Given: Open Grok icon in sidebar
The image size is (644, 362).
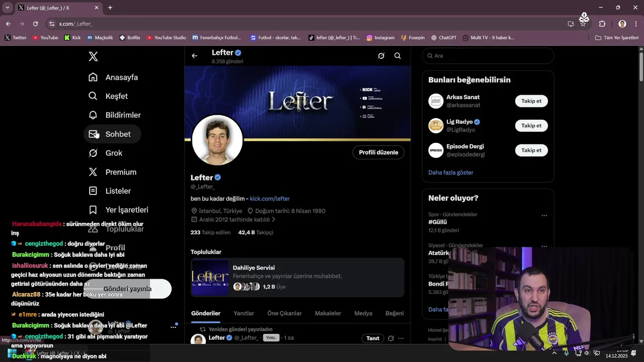Looking at the screenshot, I should point(93,153).
